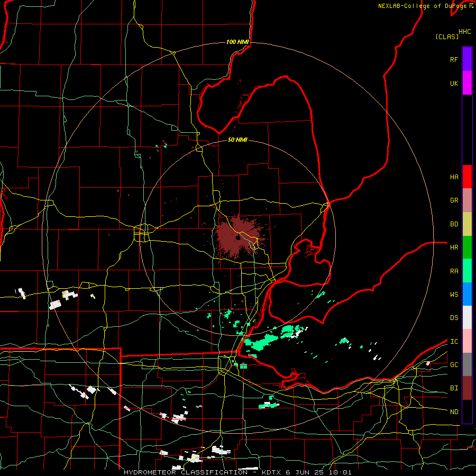Click the yellow BD color swatch
Screen dimensions: 476x476
click(x=467, y=224)
